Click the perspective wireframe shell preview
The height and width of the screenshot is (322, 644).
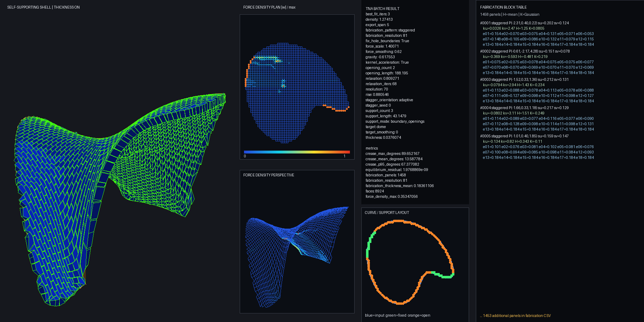pos(297,257)
